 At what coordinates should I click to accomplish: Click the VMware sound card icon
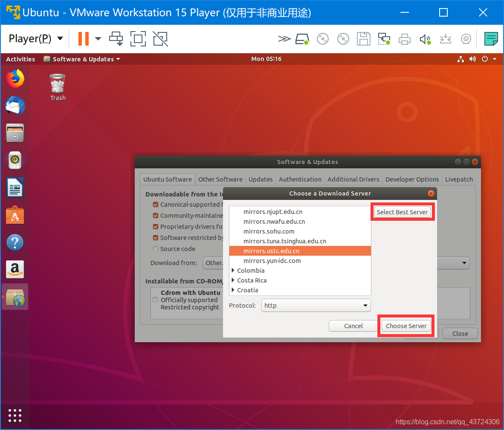pos(425,39)
